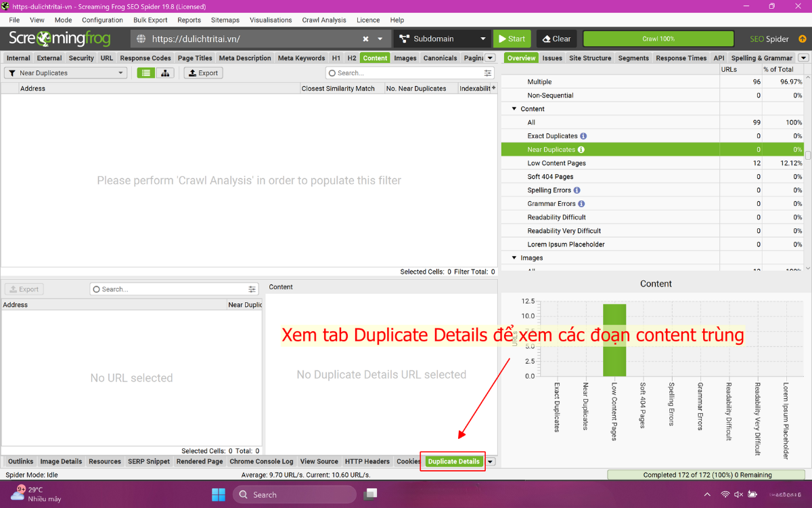Collapse the Content section in the Overview panel
This screenshot has width=812, height=508.
point(514,108)
